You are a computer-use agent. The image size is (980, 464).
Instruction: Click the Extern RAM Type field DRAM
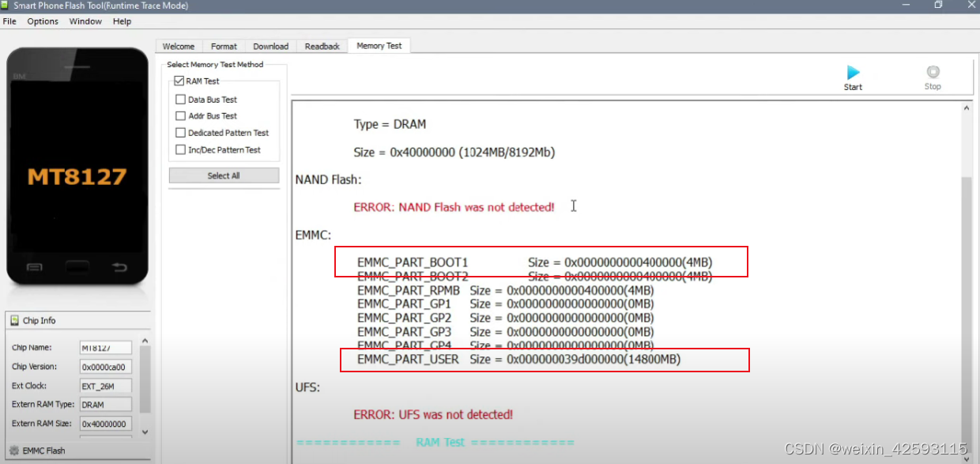[105, 405]
